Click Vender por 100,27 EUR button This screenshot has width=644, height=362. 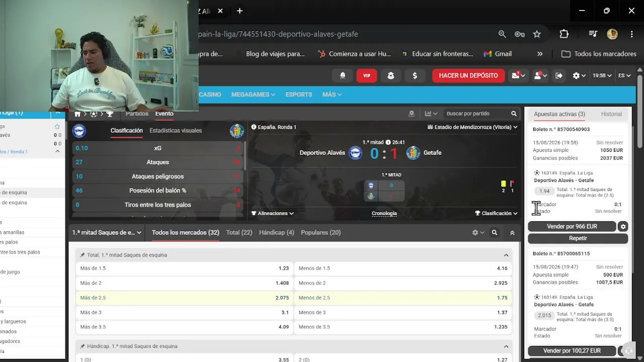[x=572, y=351]
